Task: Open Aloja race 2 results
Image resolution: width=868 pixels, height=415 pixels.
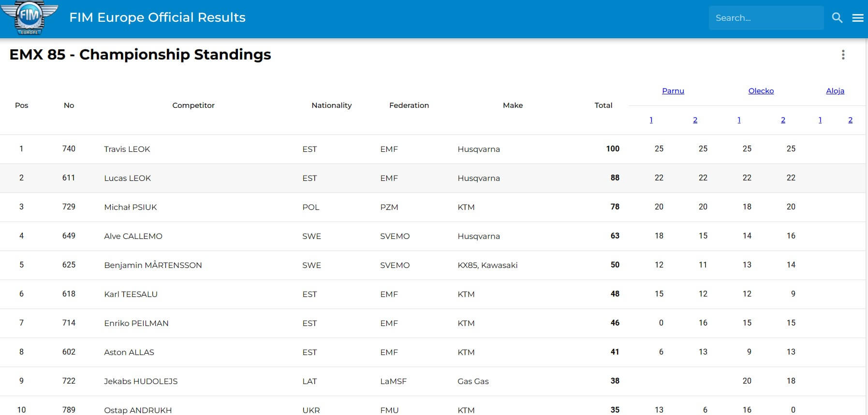Action: coord(850,120)
